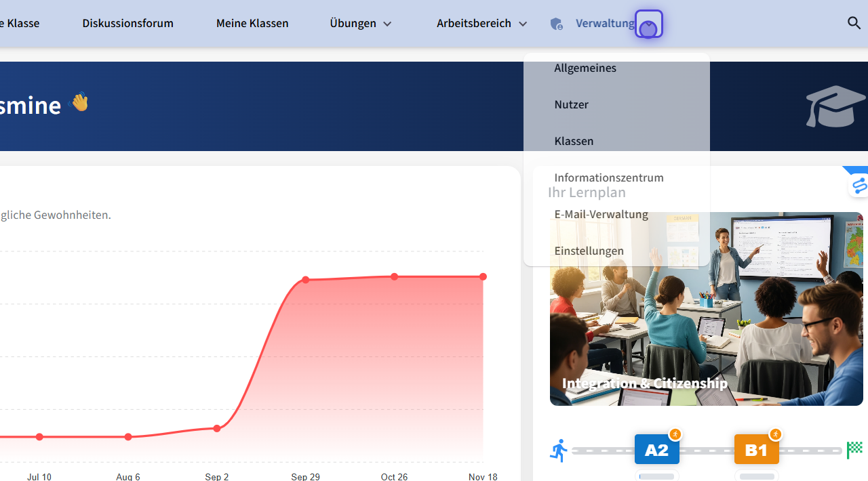Open Meine Klassen page
This screenshot has height=481, width=868.
click(x=252, y=24)
